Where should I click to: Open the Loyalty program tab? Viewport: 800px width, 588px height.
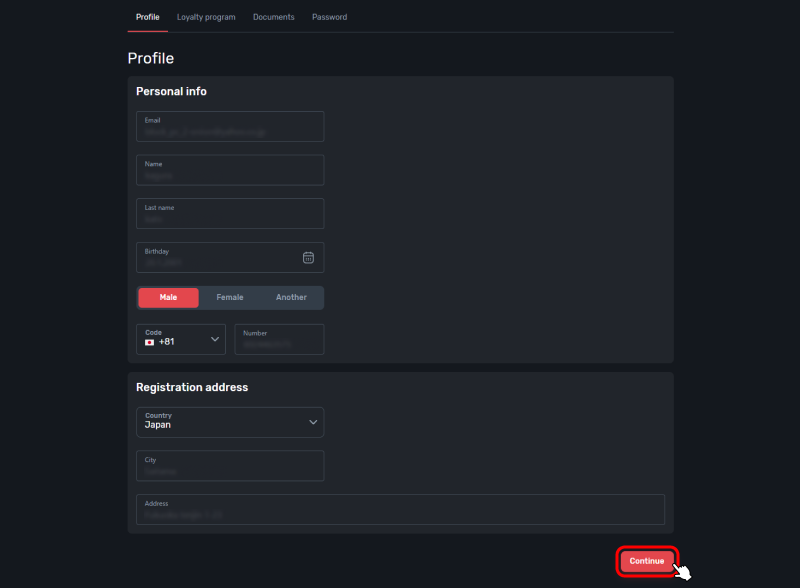pos(206,17)
